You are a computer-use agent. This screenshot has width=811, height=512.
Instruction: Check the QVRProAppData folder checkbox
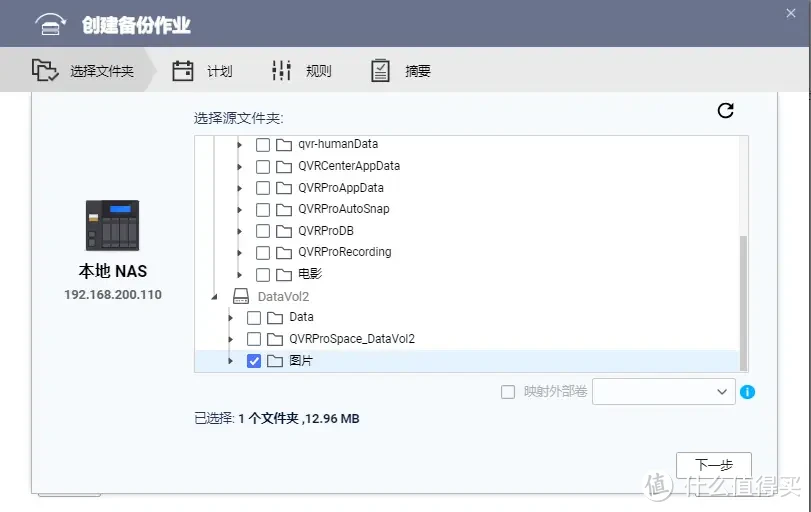(263, 188)
